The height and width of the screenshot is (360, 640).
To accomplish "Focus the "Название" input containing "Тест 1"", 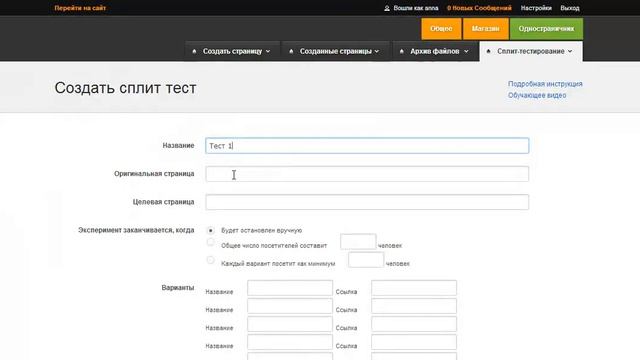I will (x=367, y=146).
